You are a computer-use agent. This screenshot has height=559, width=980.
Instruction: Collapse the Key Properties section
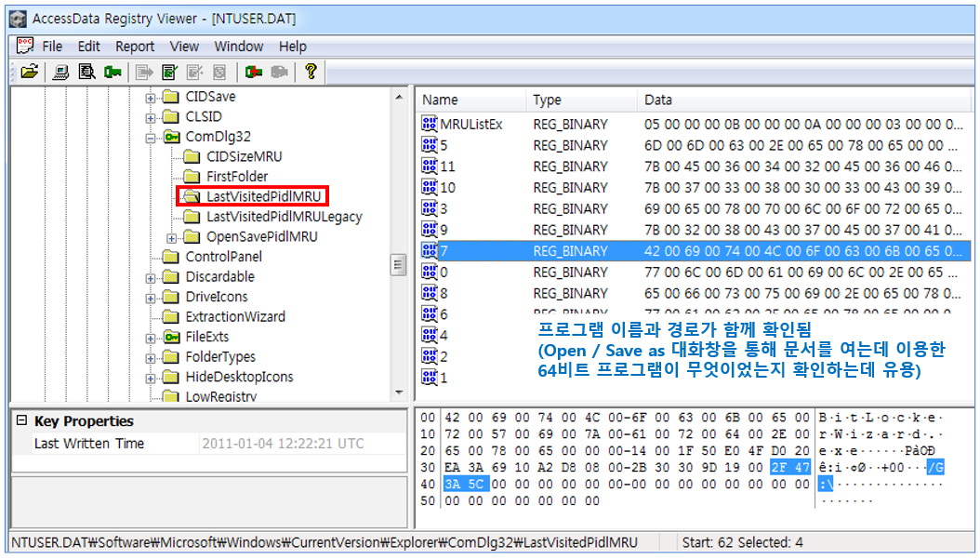(22, 420)
